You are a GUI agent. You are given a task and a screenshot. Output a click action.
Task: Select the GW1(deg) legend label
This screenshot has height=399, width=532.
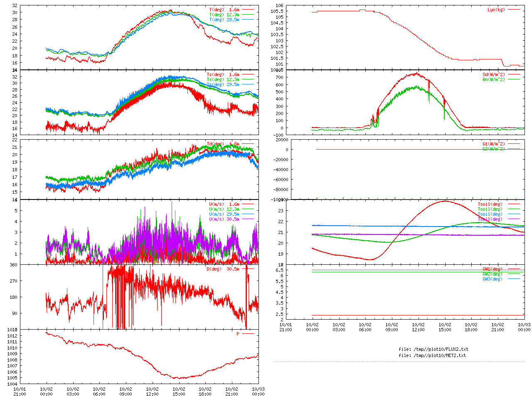pos(492,269)
